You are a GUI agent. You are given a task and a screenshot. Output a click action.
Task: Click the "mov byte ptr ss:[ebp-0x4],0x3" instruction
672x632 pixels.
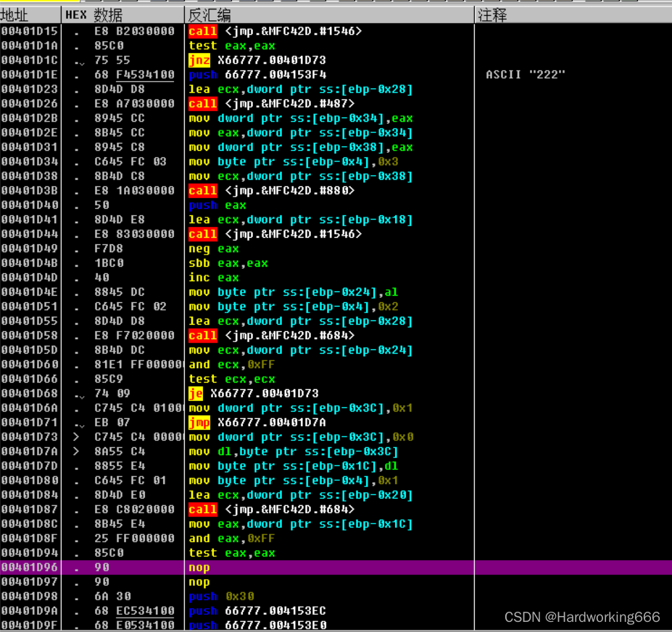click(x=293, y=162)
